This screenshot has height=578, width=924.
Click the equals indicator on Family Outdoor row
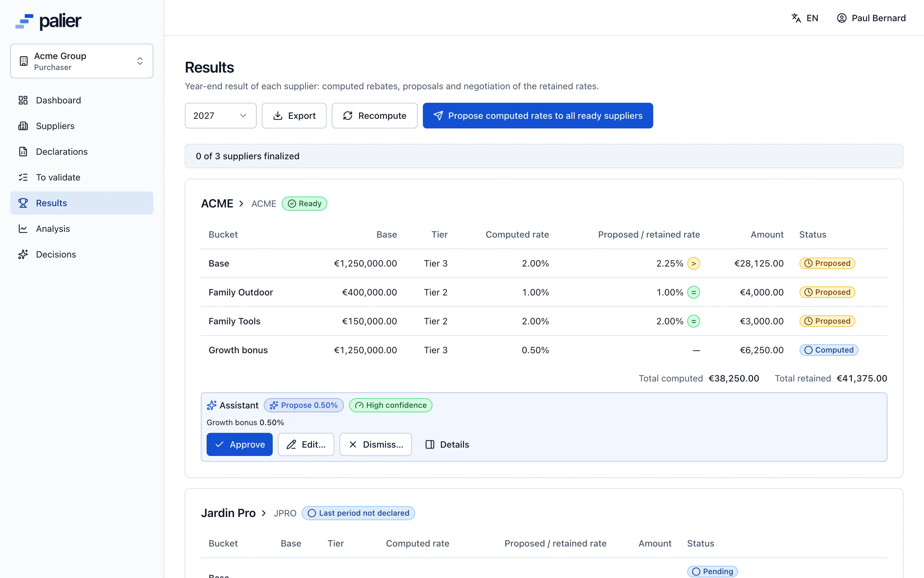click(693, 292)
